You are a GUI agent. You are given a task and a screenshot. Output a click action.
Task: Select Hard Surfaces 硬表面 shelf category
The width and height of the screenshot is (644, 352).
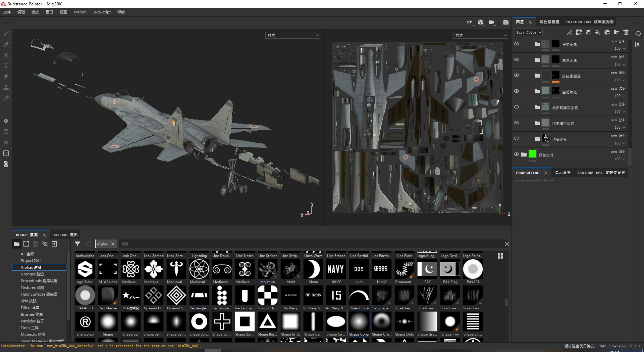(39, 294)
